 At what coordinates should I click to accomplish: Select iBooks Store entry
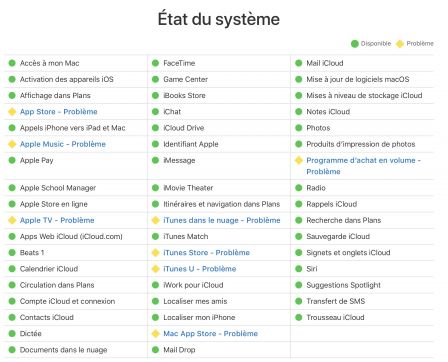(x=184, y=95)
